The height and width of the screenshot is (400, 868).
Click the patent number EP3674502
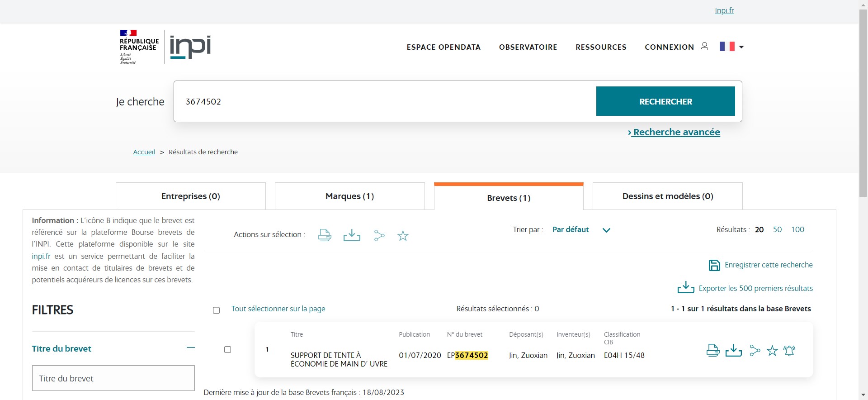pyautogui.click(x=467, y=355)
